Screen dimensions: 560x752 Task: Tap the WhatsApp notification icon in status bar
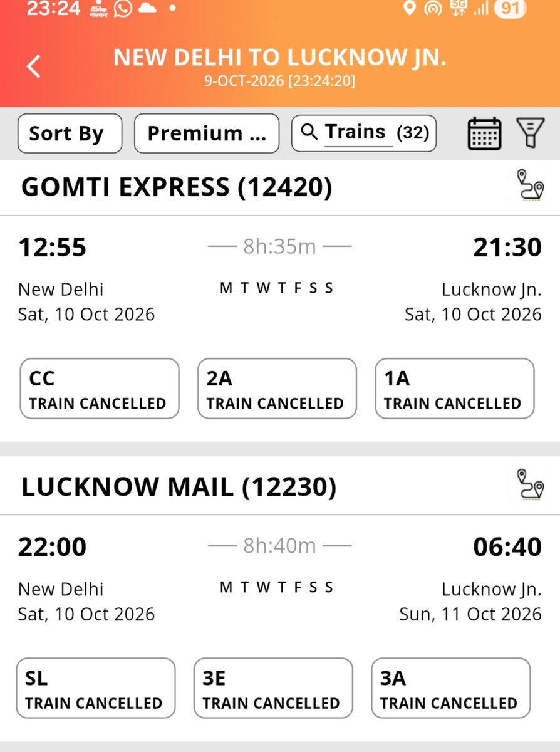pyautogui.click(x=123, y=9)
